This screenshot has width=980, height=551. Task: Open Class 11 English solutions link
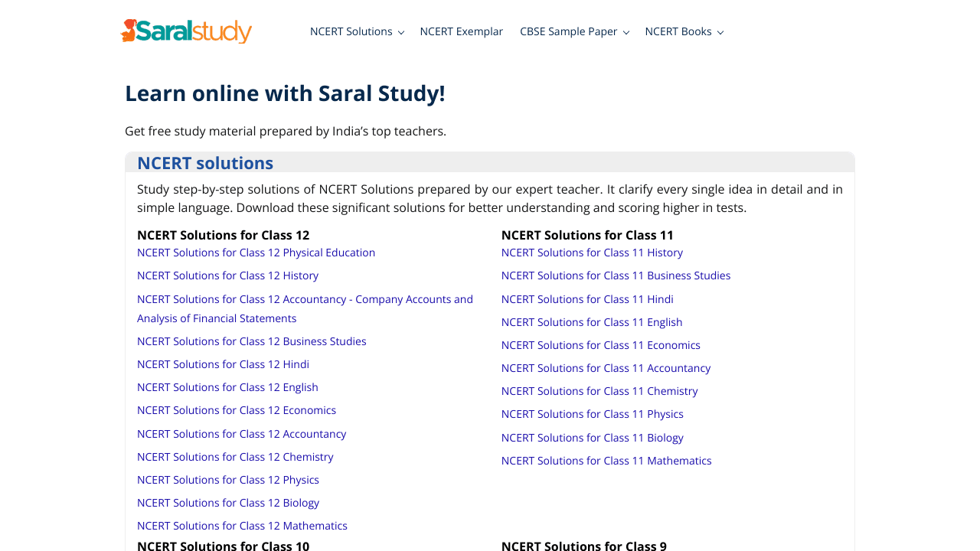point(592,322)
